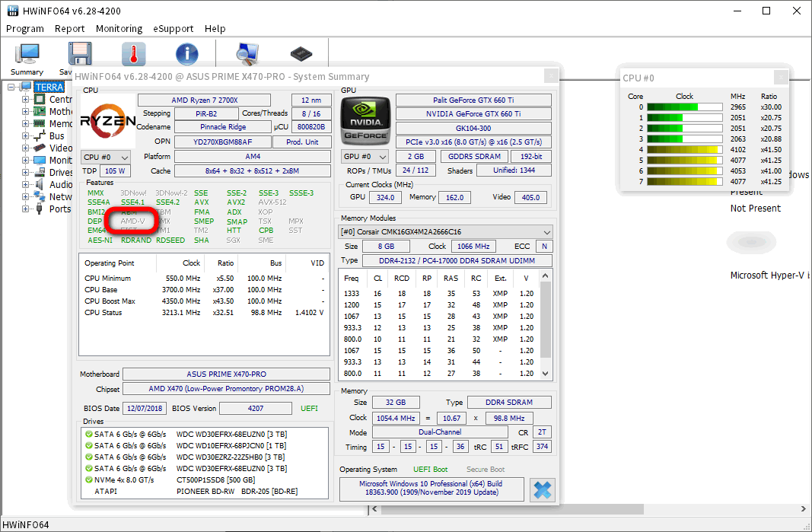
Task: Click the AMD Ryzen 7 2700X name field
Action: pyautogui.click(x=204, y=100)
